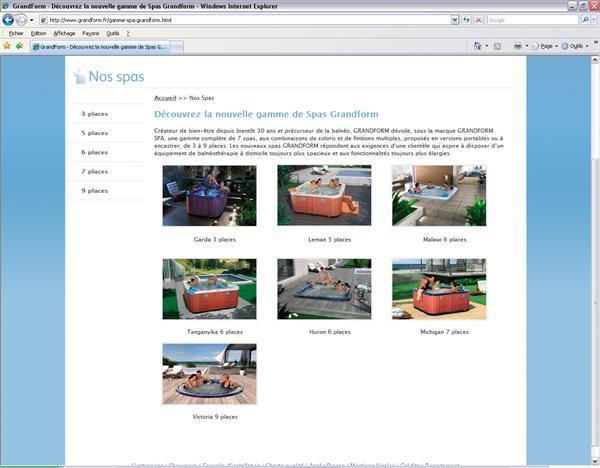Open the Edition menu
Image resolution: width=600 pixels, height=468 pixels.
pos(38,34)
